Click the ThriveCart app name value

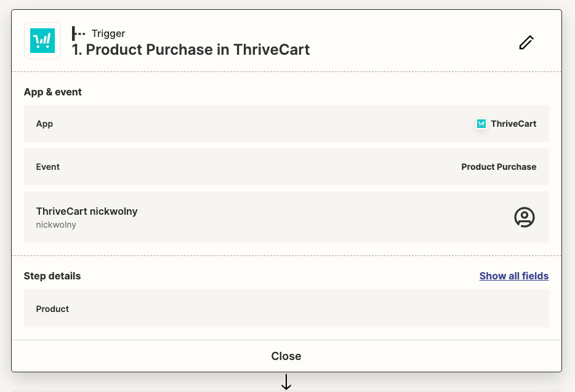tap(513, 124)
